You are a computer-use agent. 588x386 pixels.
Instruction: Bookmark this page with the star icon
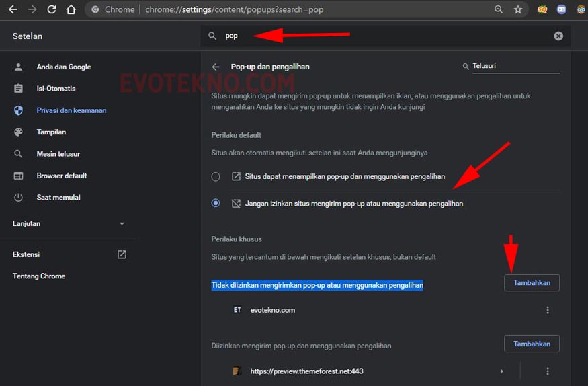(518, 10)
